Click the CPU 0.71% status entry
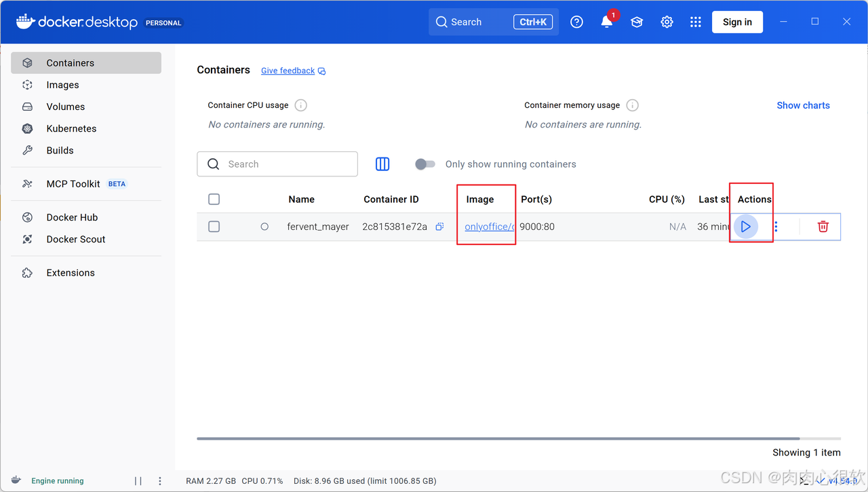868x492 pixels. click(262, 480)
